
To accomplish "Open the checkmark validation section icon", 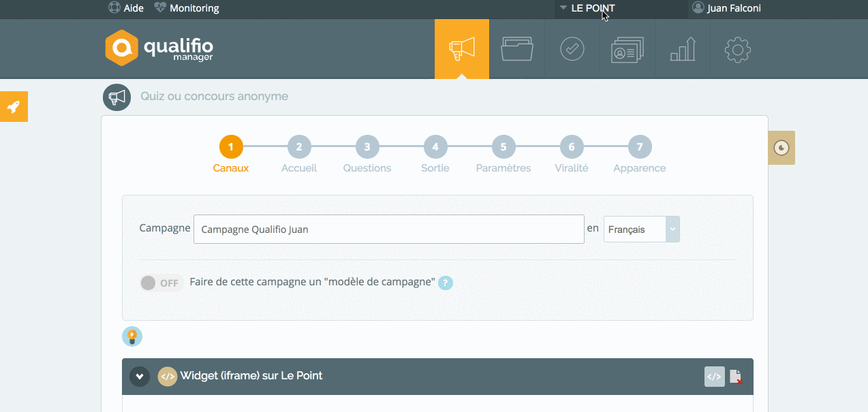I will [x=572, y=49].
